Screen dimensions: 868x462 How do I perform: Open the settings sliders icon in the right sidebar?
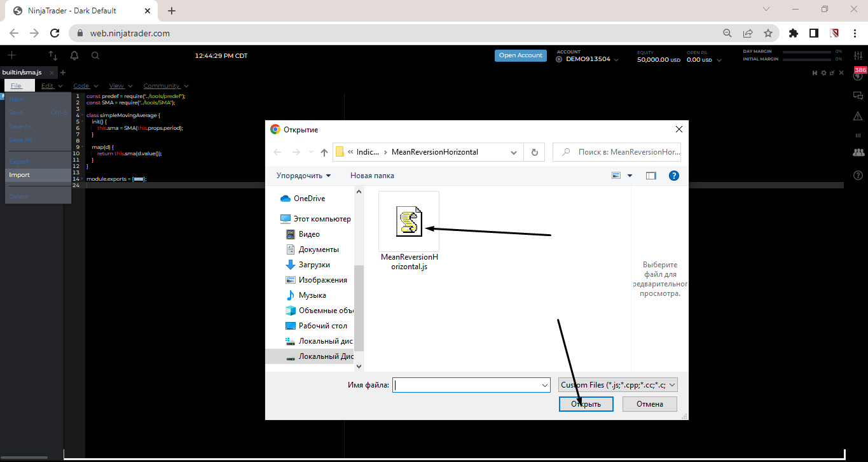[x=858, y=55]
